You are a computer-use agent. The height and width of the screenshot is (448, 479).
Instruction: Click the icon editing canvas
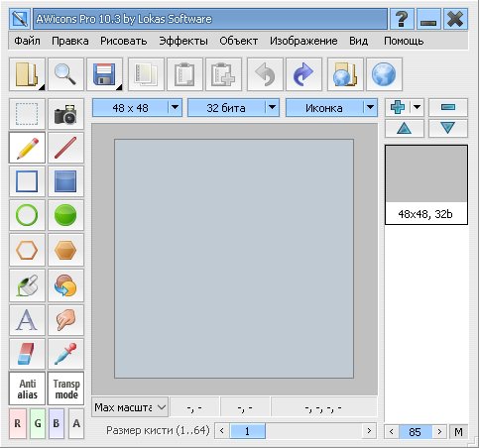(x=234, y=259)
